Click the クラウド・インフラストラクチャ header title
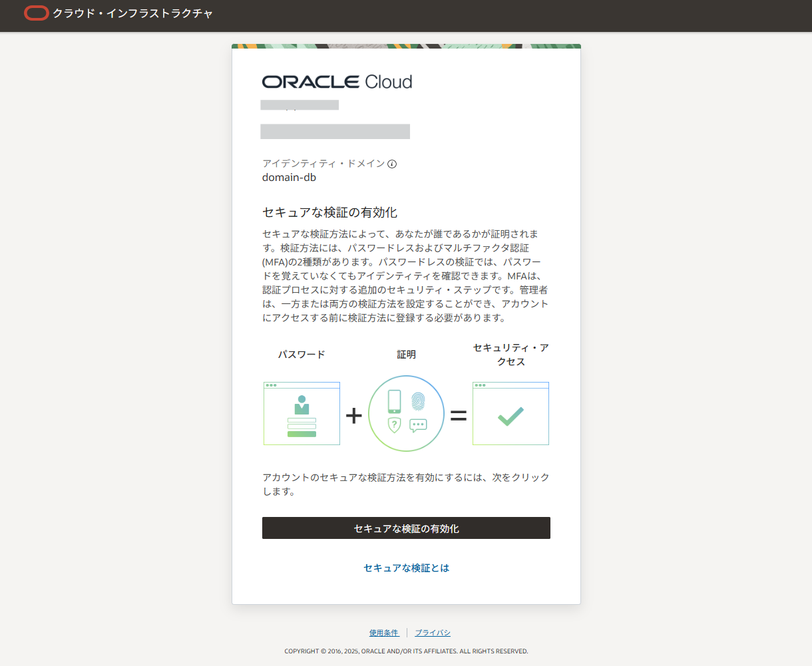 tap(133, 13)
